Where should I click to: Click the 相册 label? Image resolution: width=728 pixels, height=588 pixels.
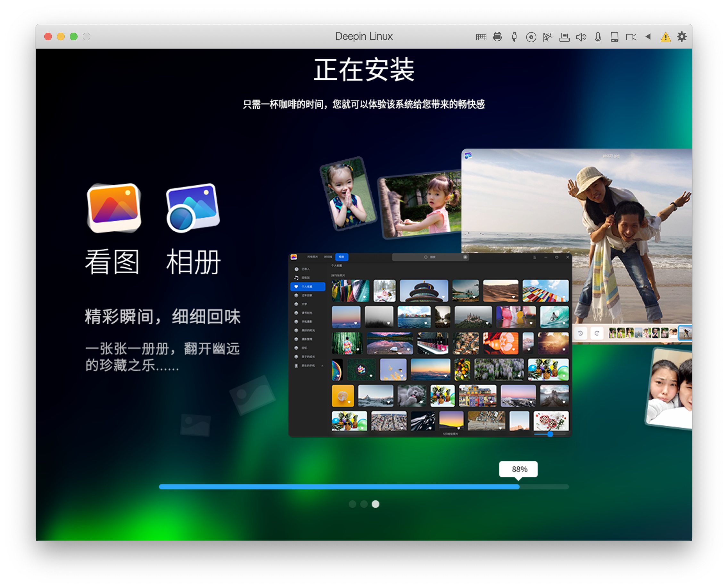pyautogui.click(x=193, y=261)
